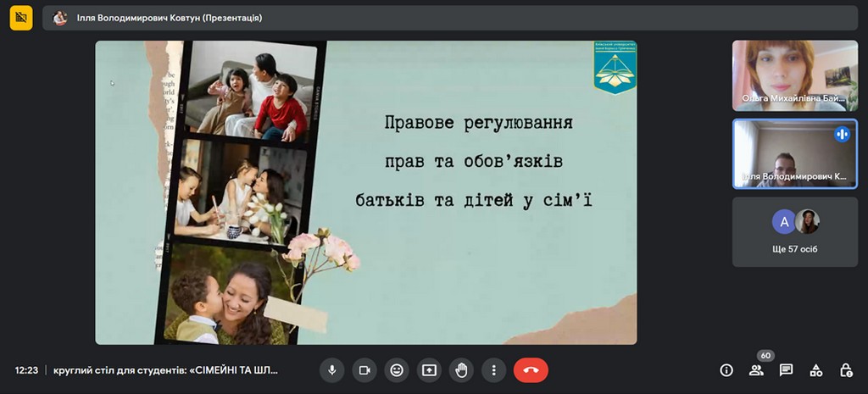Open the Activities panel

tap(815, 370)
